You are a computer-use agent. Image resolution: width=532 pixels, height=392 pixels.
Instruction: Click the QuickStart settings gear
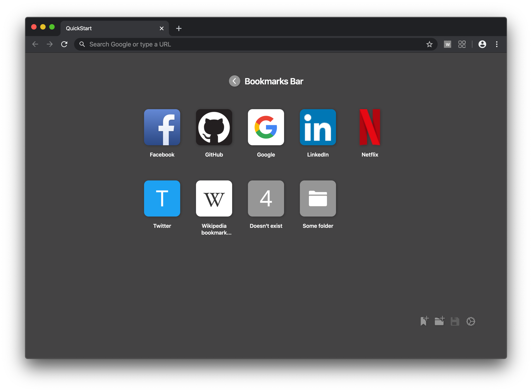471,321
